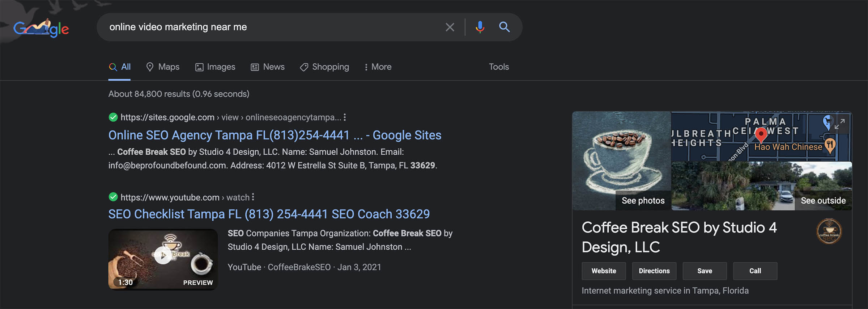Open the News results tab
The width and height of the screenshot is (868, 309).
tap(268, 67)
